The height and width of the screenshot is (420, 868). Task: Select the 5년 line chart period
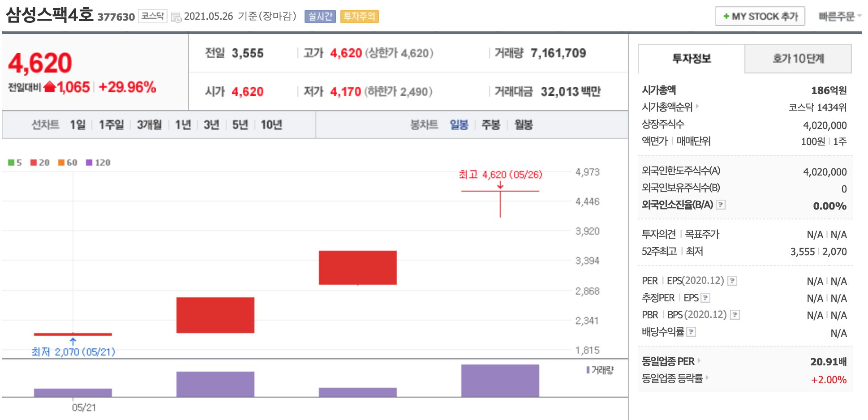click(240, 124)
